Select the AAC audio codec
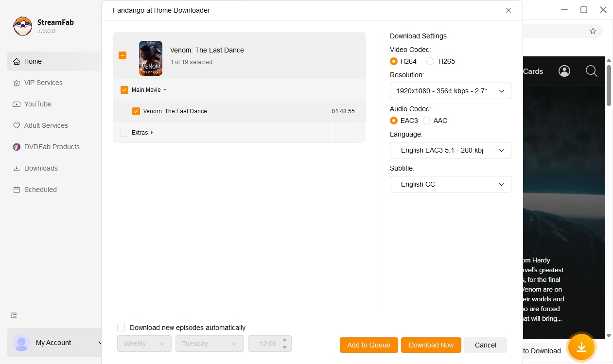 (x=427, y=121)
